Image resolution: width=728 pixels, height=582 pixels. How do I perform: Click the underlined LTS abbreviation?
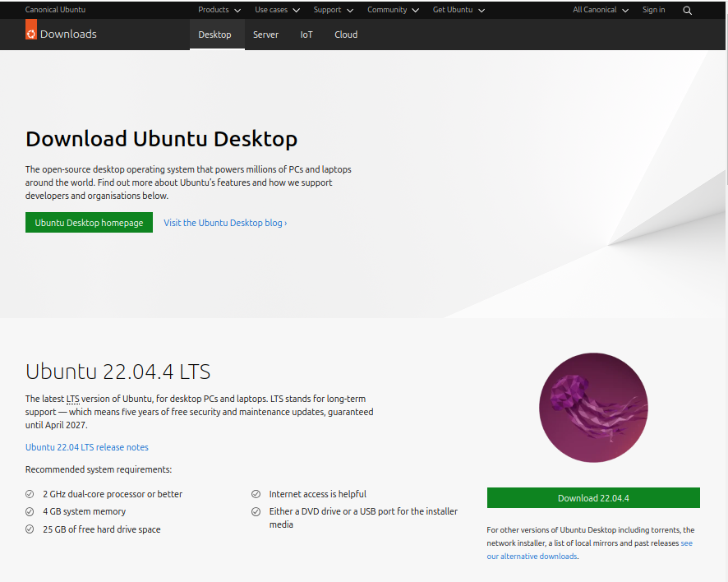click(73, 399)
